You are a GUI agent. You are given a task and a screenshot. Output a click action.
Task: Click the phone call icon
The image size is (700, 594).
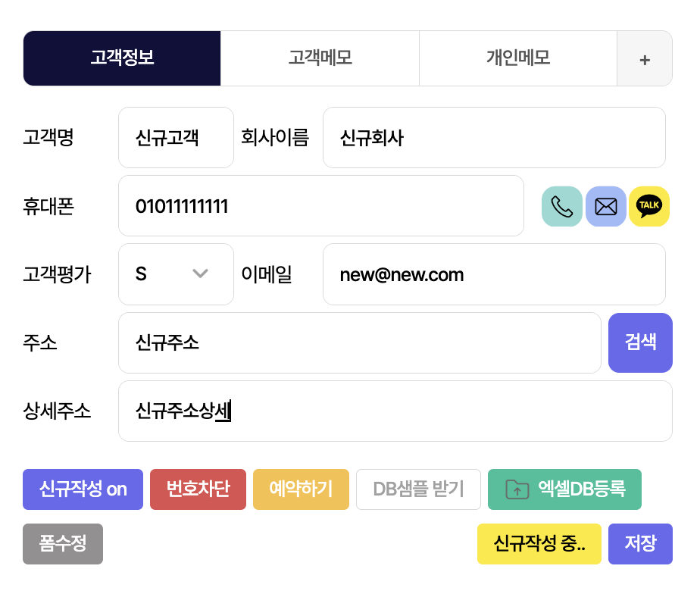pos(561,206)
